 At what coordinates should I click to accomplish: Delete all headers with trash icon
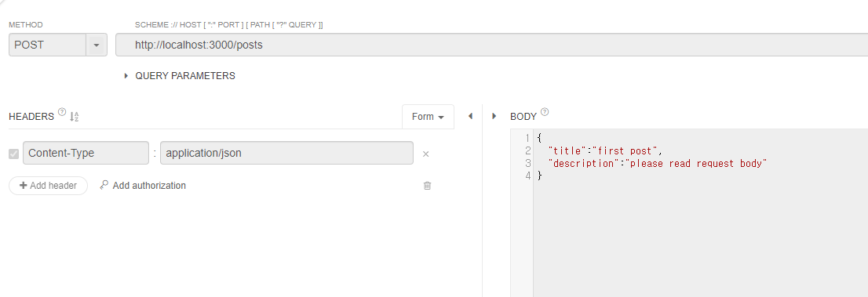(x=428, y=186)
